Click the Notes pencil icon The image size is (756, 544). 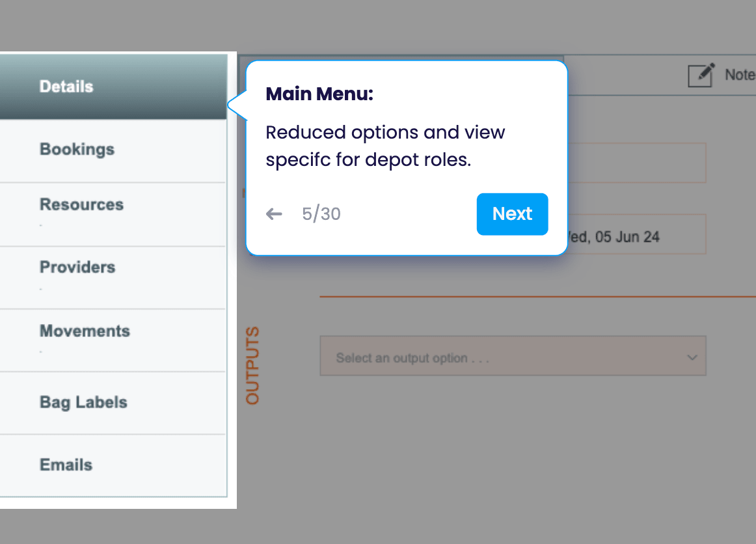pos(701,75)
